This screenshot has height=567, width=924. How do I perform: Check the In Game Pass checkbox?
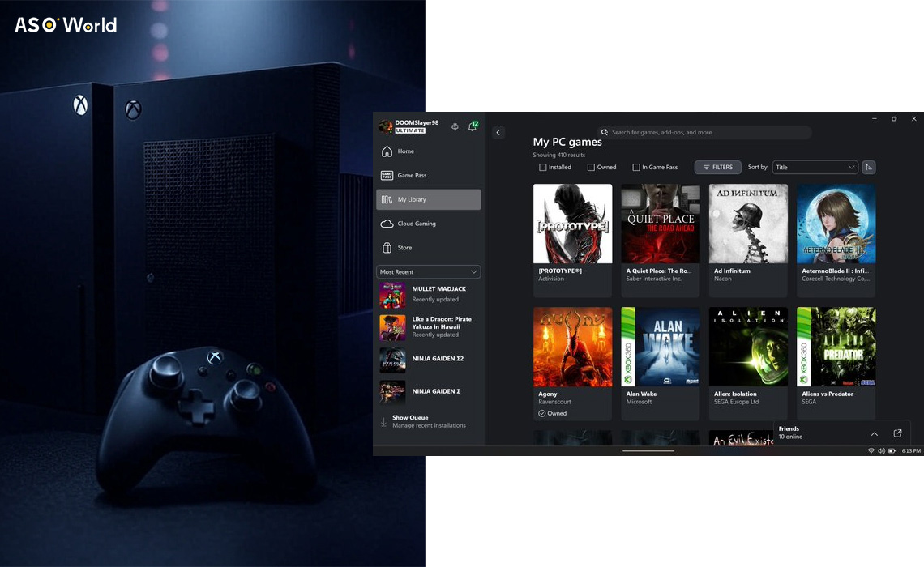pos(635,167)
